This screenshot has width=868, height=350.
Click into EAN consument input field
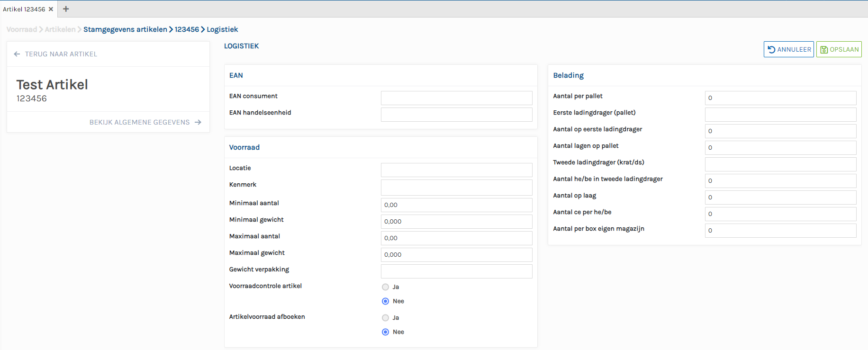(456, 98)
